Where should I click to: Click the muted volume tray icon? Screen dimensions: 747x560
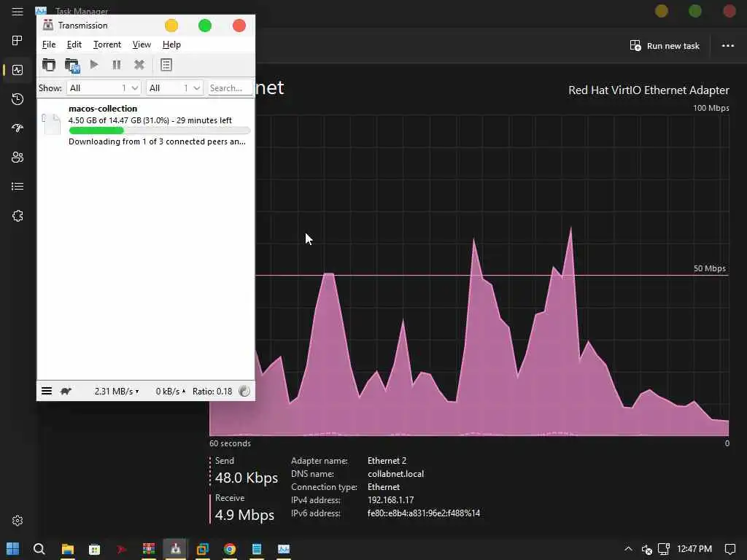point(646,550)
